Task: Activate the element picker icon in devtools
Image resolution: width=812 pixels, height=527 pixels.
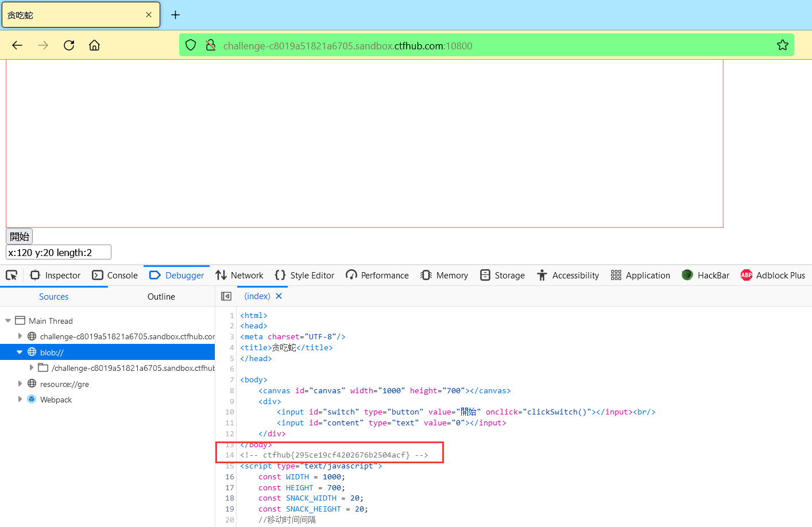Action: coord(11,276)
